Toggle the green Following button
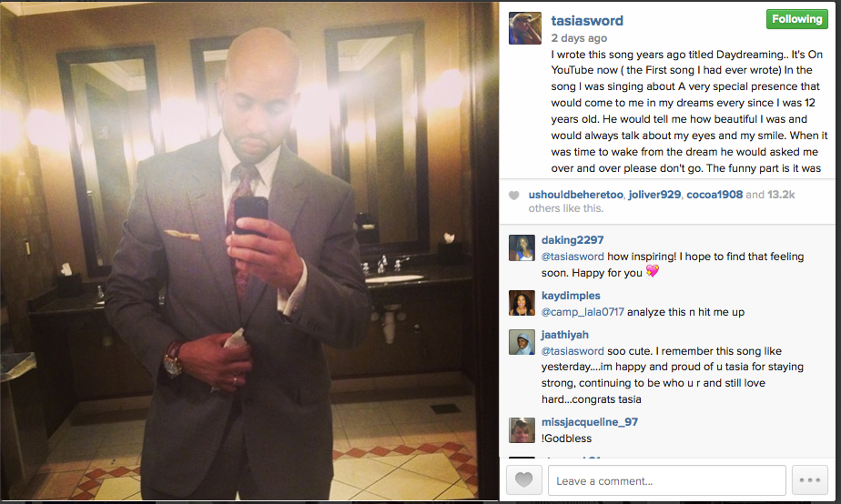This screenshot has width=841, height=504. [x=797, y=19]
